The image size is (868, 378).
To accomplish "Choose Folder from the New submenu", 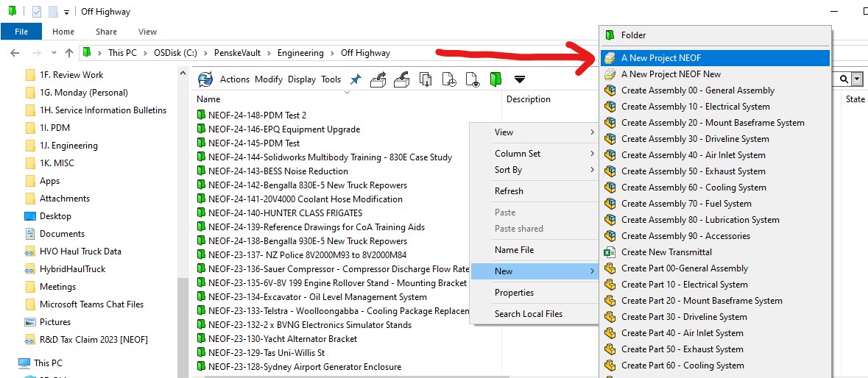I will tap(715, 35).
